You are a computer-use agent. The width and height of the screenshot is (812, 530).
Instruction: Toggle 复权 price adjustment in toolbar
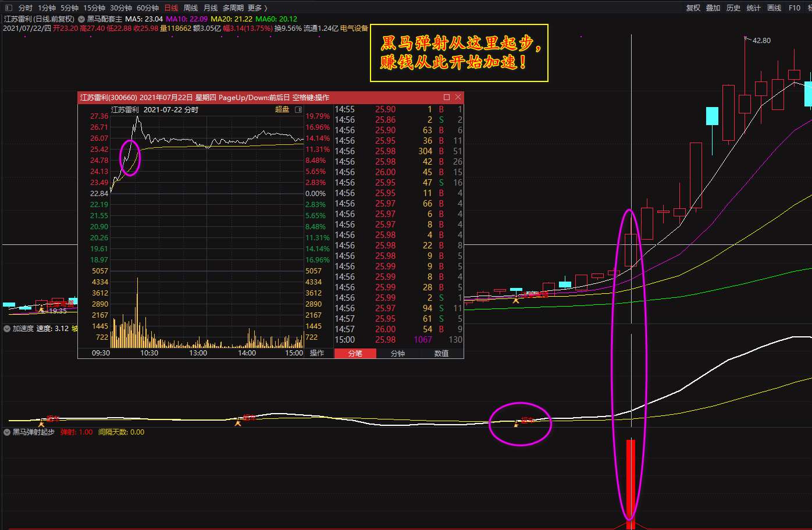(693, 8)
